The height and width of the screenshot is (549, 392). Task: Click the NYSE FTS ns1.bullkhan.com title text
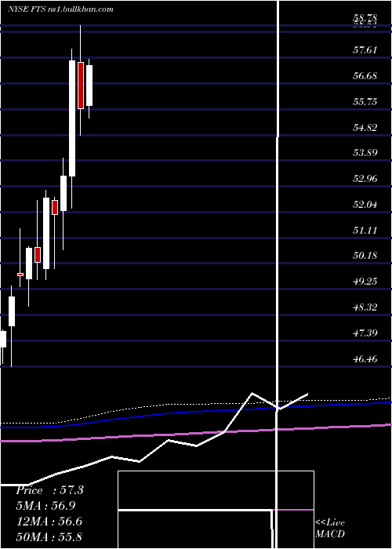[x=61, y=9]
